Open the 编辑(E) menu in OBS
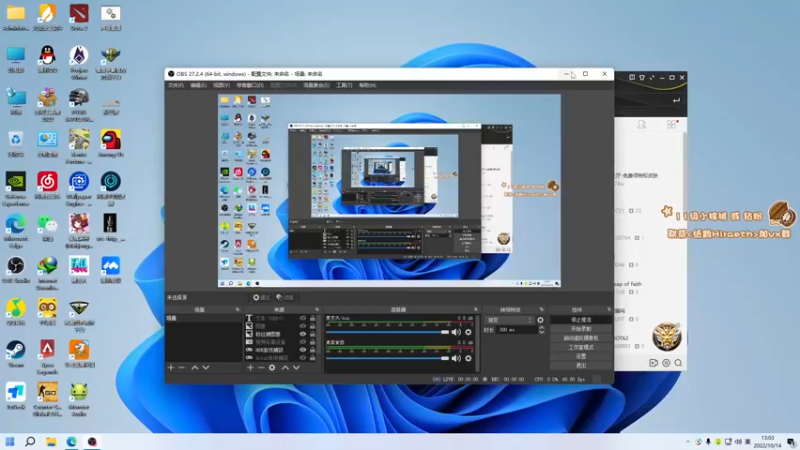Viewport: 800px width, 450px height. 198,85
